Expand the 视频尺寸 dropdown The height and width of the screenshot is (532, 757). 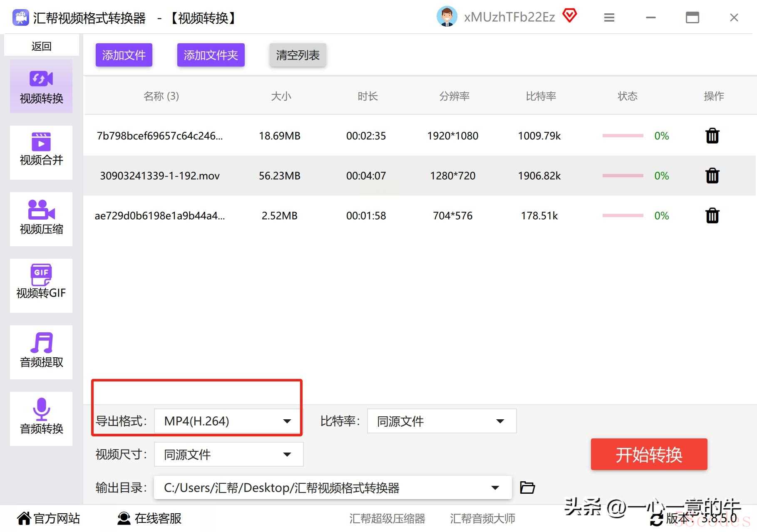click(228, 454)
